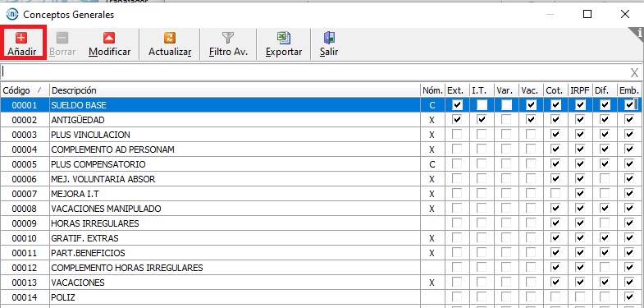This screenshot has width=644, height=308.
Task: Toggle Dif. checkbox for PLUS COMPENSATORIO
Action: pyautogui.click(x=605, y=164)
